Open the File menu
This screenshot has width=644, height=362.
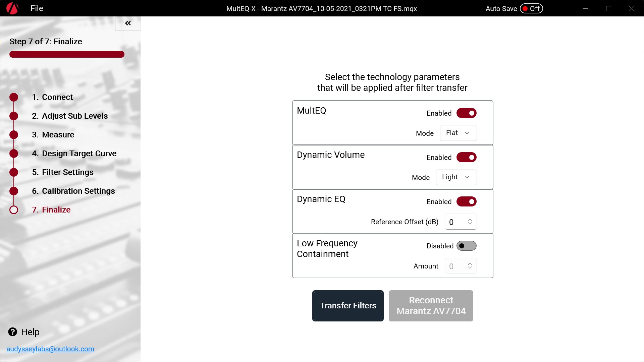[37, 8]
